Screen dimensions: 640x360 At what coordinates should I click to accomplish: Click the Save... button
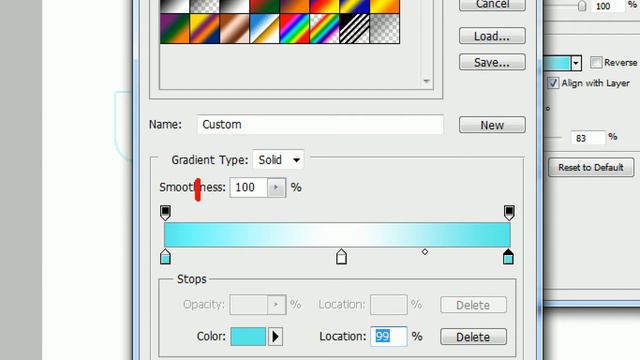492,62
